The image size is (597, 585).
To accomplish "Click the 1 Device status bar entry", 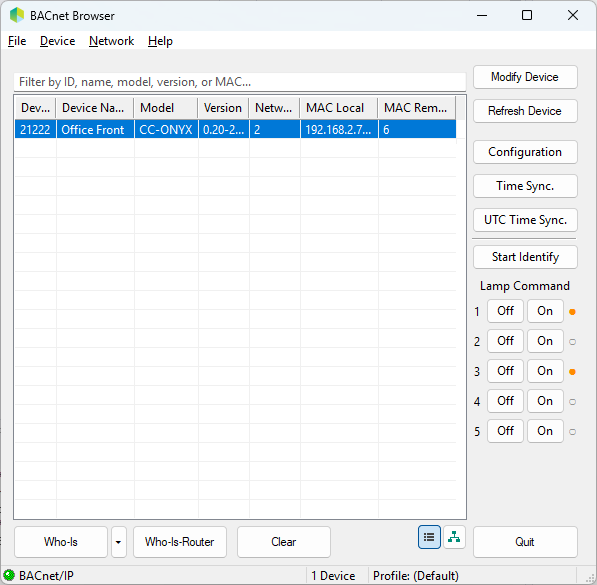I will coord(333,575).
